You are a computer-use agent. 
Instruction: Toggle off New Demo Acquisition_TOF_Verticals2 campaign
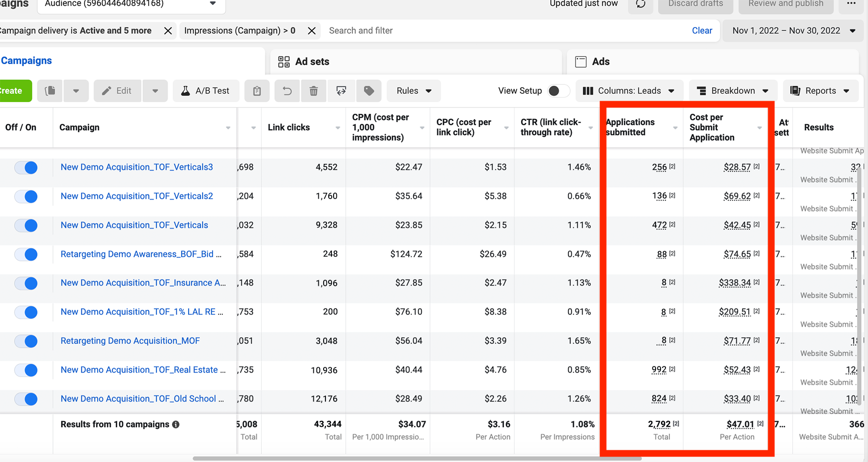pyautogui.click(x=26, y=196)
